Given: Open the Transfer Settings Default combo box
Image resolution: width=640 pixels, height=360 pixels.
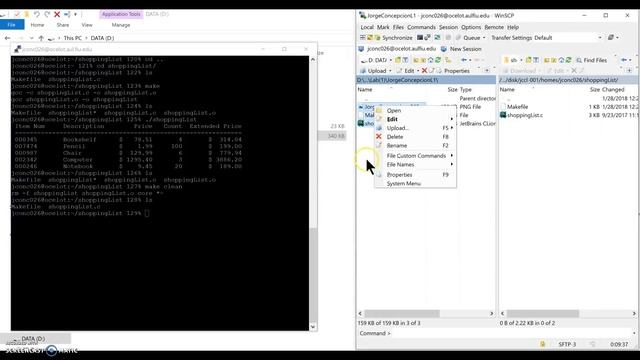Looking at the screenshot, I should [x=568, y=38].
